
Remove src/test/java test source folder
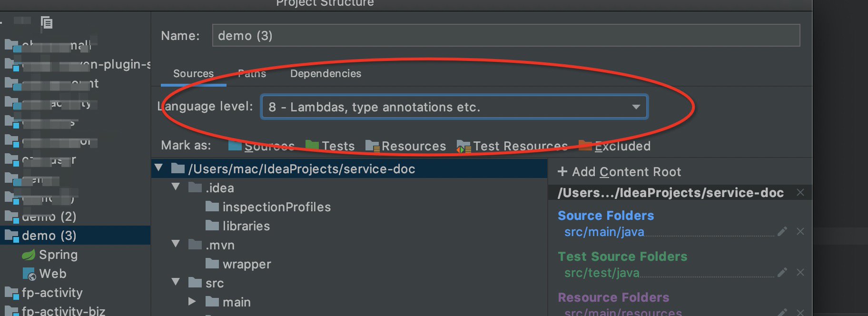pyautogui.click(x=800, y=273)
